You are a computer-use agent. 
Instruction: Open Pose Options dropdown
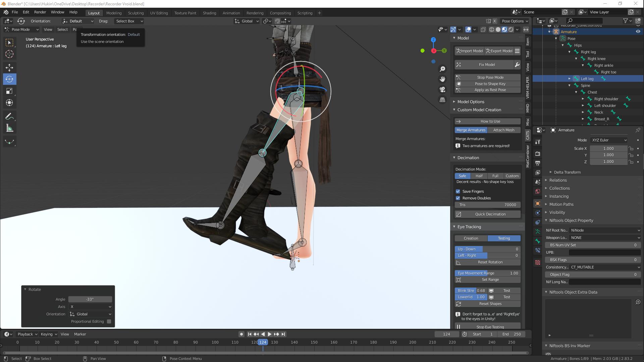pos(515,21)
